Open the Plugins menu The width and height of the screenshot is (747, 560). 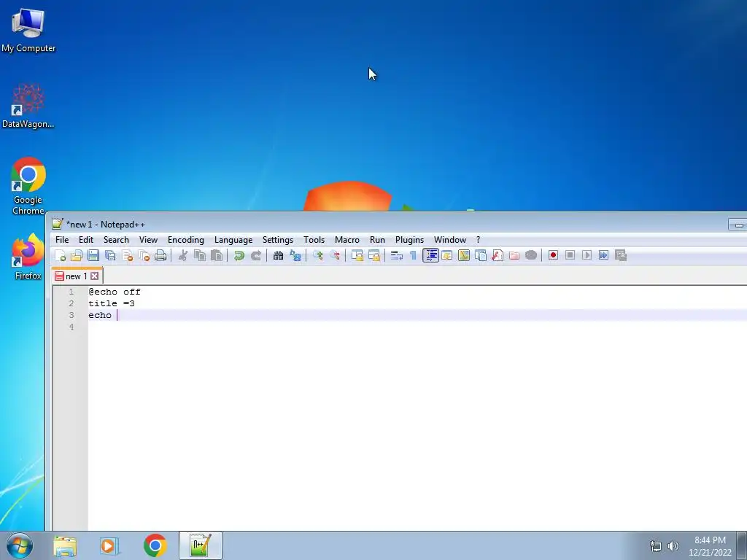click(x=409, y=240)
